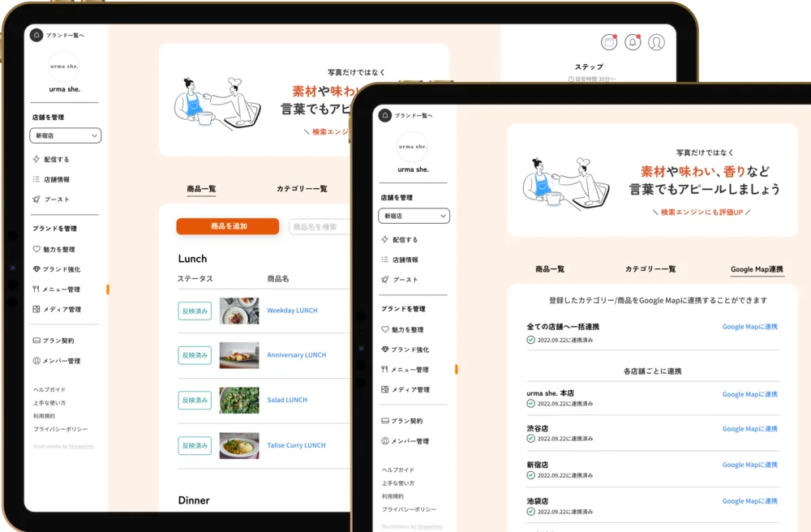
Task: Click home icon beside ブランド一覧へ on left tablet
Action: pos(36,35)
